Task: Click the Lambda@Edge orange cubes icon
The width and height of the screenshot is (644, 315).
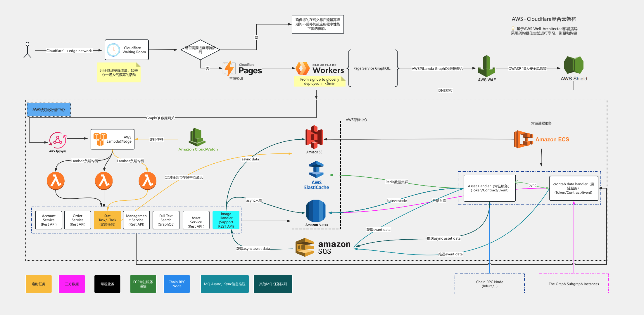Action: pos(100,139)
